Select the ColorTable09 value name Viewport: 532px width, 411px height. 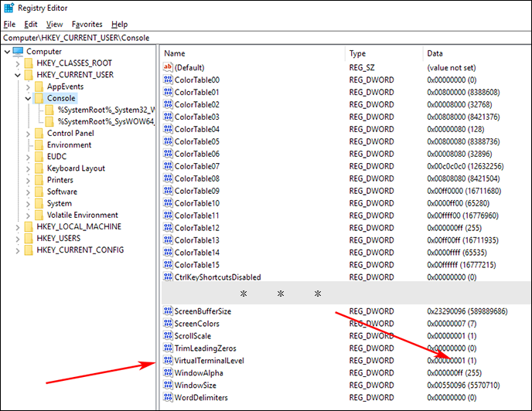196,191
